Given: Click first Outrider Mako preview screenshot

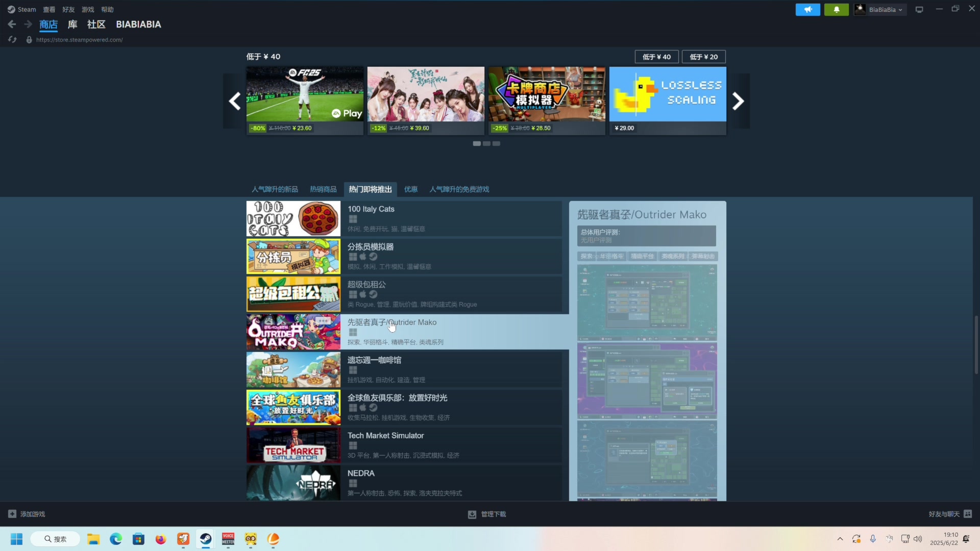Looking at the screenshot, I should tap(647, 302).
